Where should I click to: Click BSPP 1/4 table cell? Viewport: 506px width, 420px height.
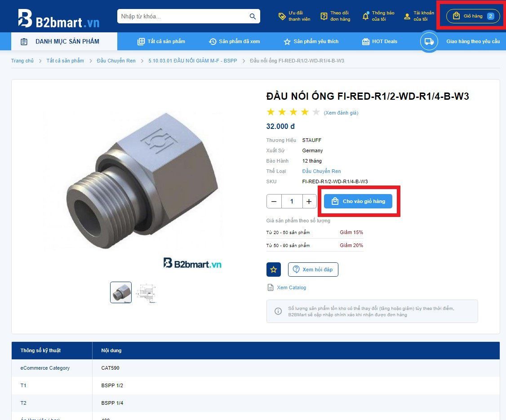112,403
